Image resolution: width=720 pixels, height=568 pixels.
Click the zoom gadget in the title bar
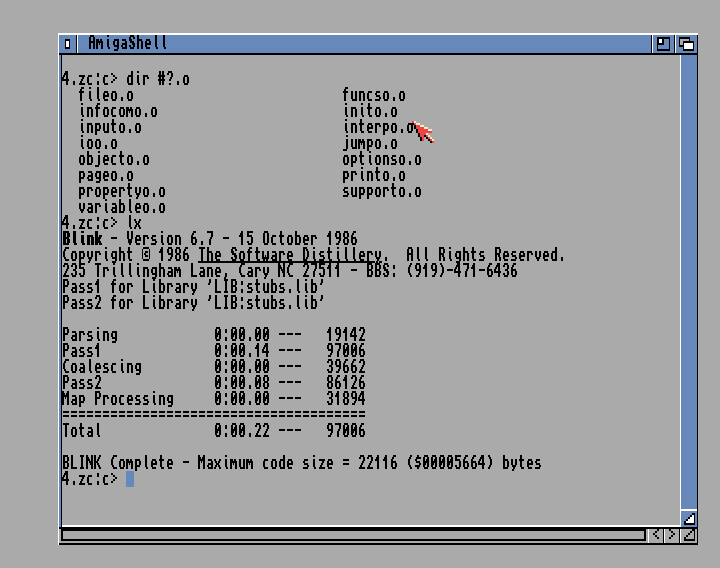pos(663,43)
